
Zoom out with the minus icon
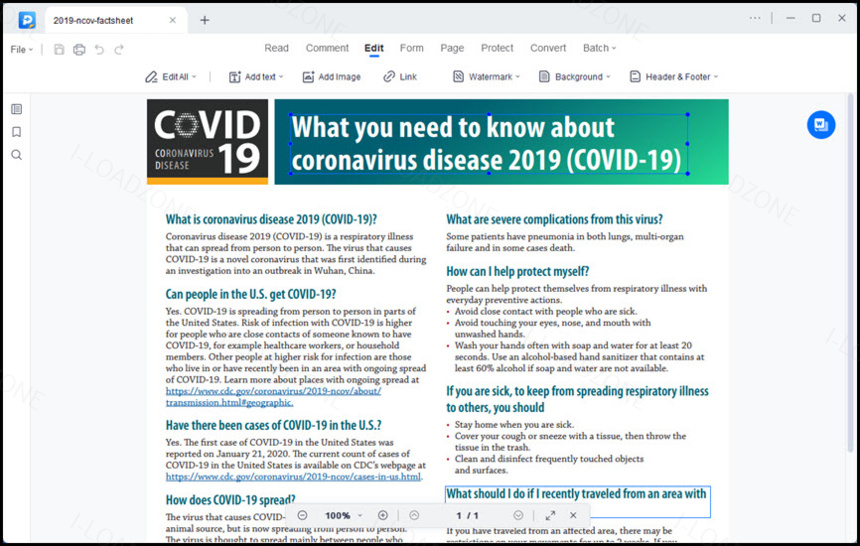[302, 515]
